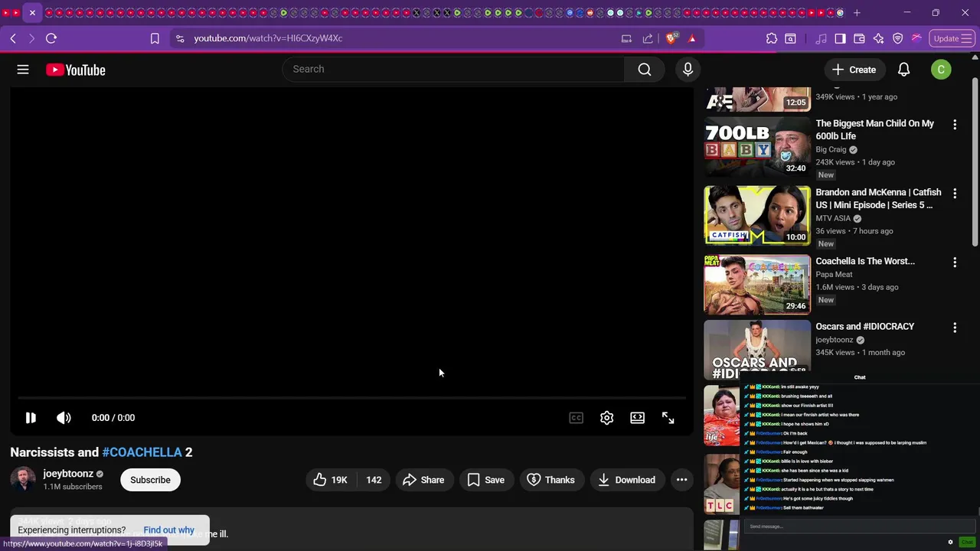The width and height of the screenshot is (980, 551).
Task: Open the Catfish 10:00 video thumbnail
Action: pos(757,215)
